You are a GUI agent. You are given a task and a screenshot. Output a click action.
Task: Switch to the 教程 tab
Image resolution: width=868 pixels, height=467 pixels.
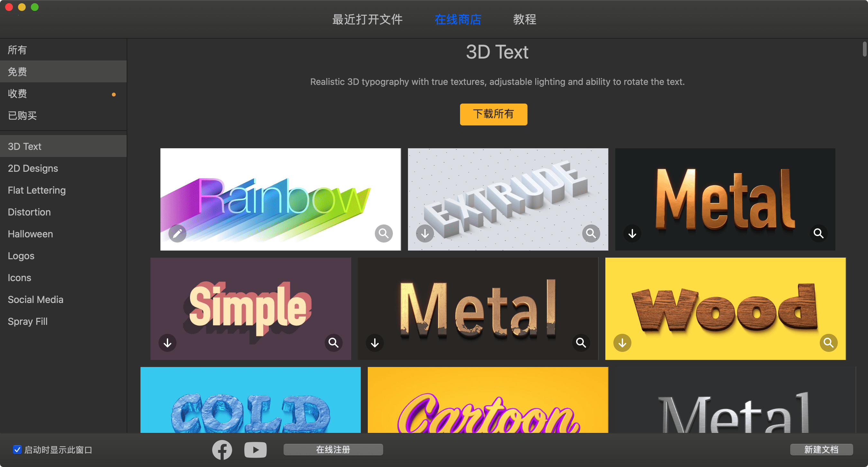point(525,20)
